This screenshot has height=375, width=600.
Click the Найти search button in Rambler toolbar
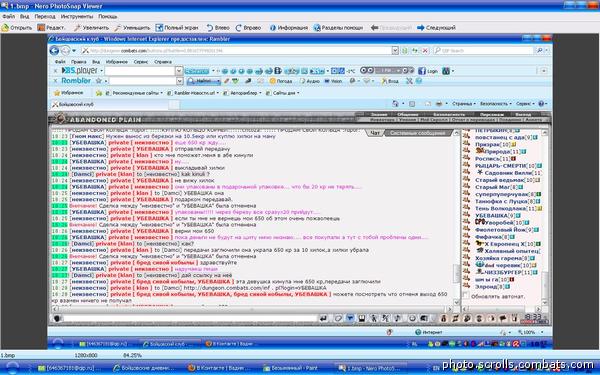tap(203, 81)
